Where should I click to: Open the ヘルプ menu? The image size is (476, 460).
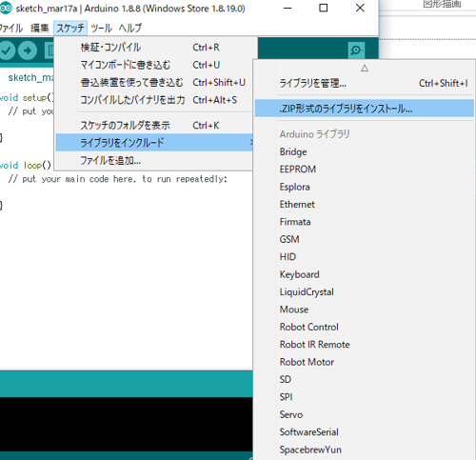[130, 29]
